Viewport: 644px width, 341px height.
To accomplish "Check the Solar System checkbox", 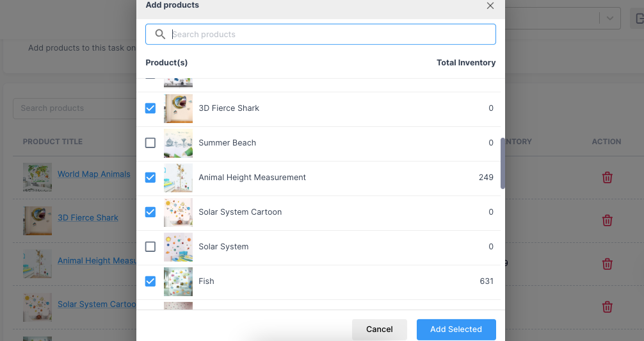I will click(150, 246).
